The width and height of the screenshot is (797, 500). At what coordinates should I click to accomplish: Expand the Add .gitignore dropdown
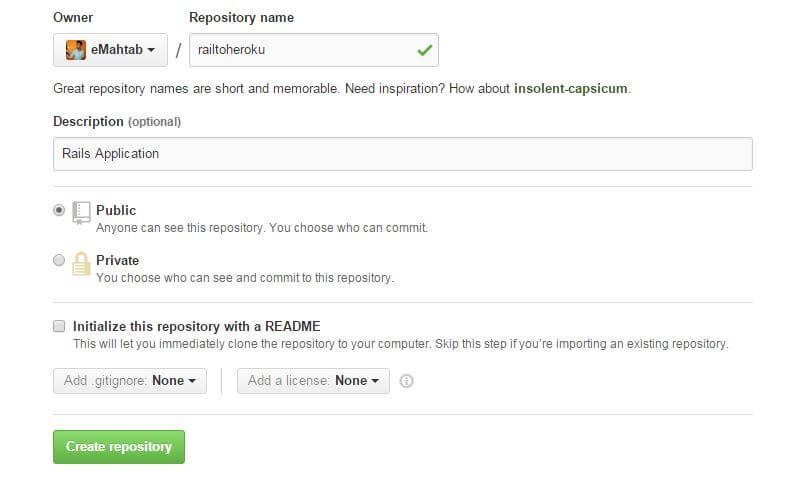click(x=130, y=381)
